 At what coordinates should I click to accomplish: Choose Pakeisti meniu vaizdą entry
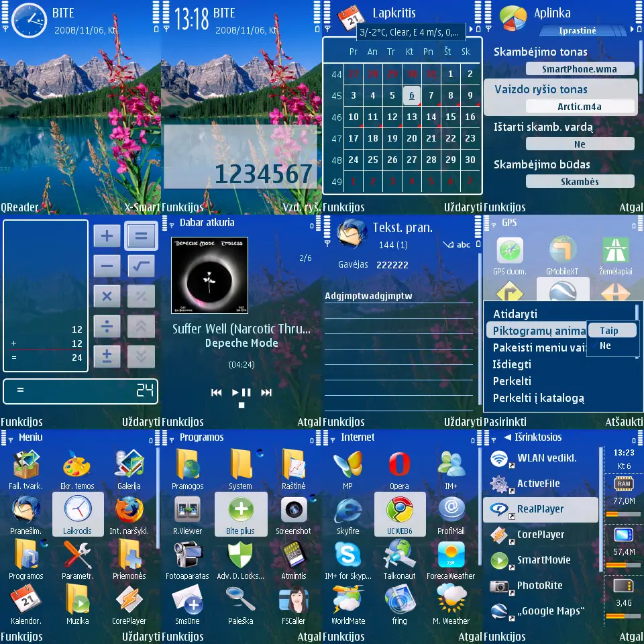[x=537, y=347]
